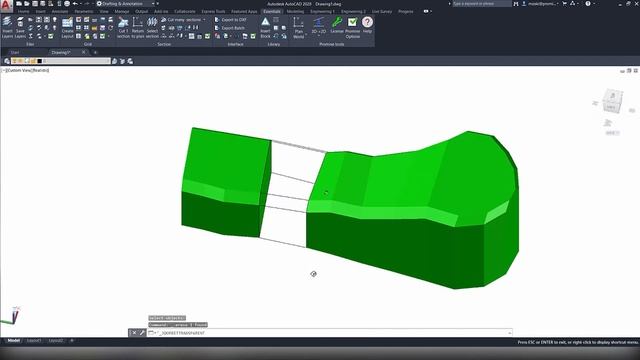Click the layer properties icon left of layer list
640x360 pixels.
point(7,61)
